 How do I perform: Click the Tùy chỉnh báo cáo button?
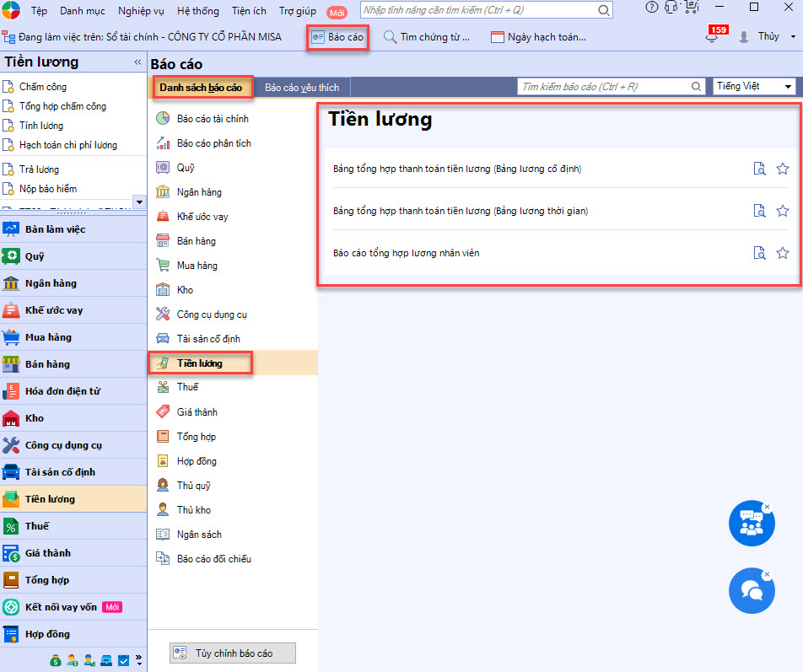pyautogui.click(x=233, y=653)
